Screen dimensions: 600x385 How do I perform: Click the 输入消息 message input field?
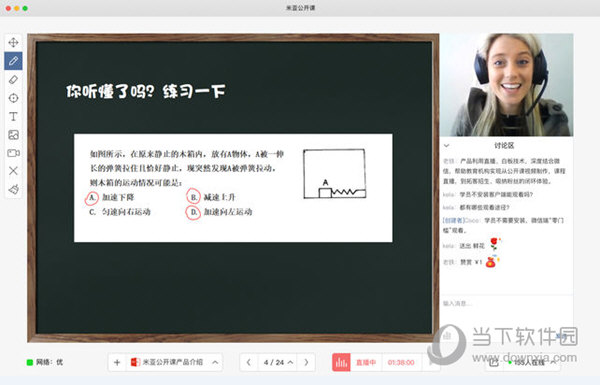[x=506, y=303]
